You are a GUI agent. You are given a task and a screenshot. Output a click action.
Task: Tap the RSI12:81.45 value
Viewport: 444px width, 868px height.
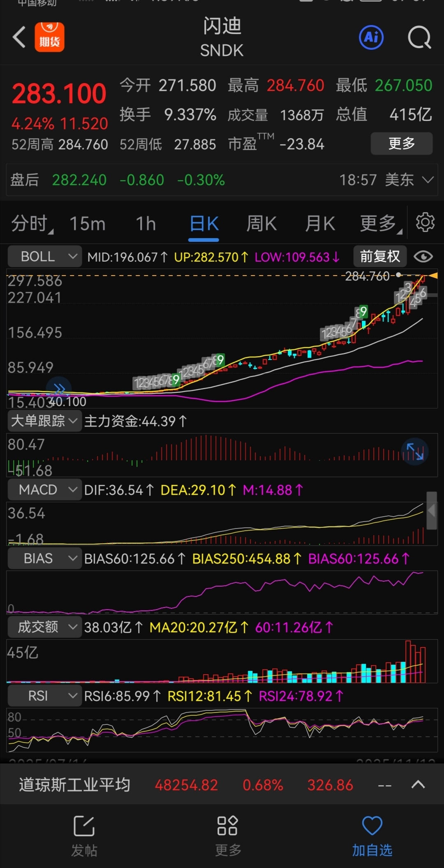tap(210, 696)
